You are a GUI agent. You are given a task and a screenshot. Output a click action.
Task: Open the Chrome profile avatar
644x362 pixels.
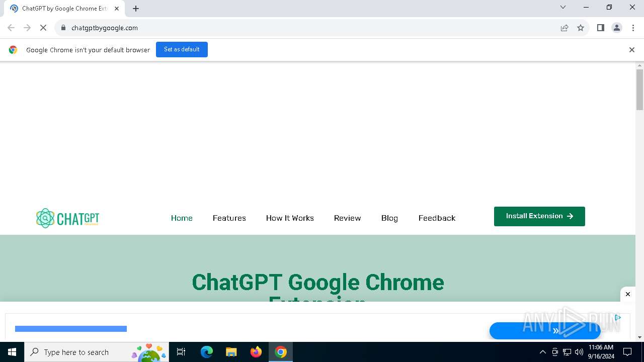point(617,28)
